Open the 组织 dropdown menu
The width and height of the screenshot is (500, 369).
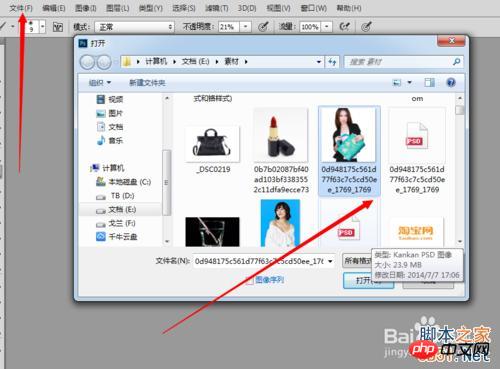tap(100, 83)
